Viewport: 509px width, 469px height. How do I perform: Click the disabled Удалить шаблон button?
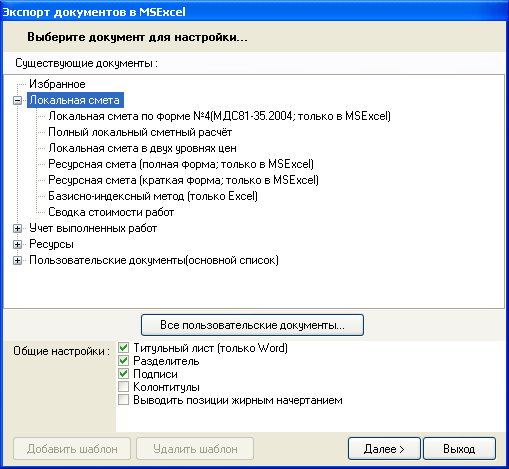(x=195, y=449)
